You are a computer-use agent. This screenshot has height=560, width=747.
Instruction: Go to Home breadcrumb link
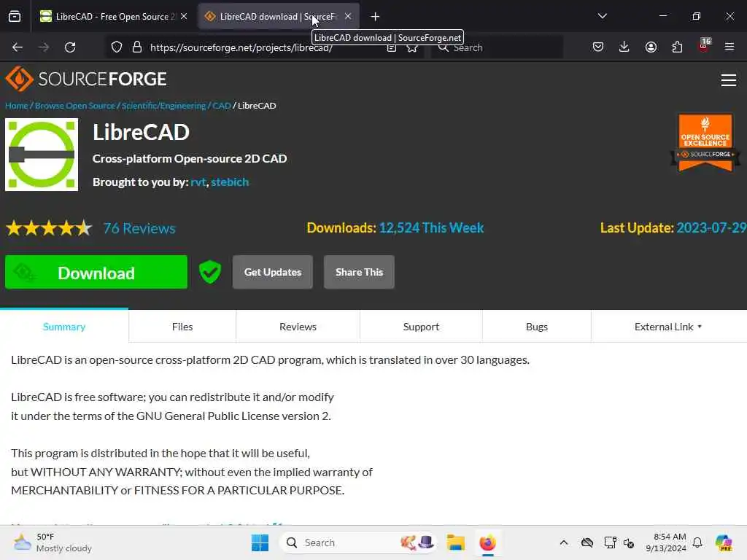pos(17,106)
